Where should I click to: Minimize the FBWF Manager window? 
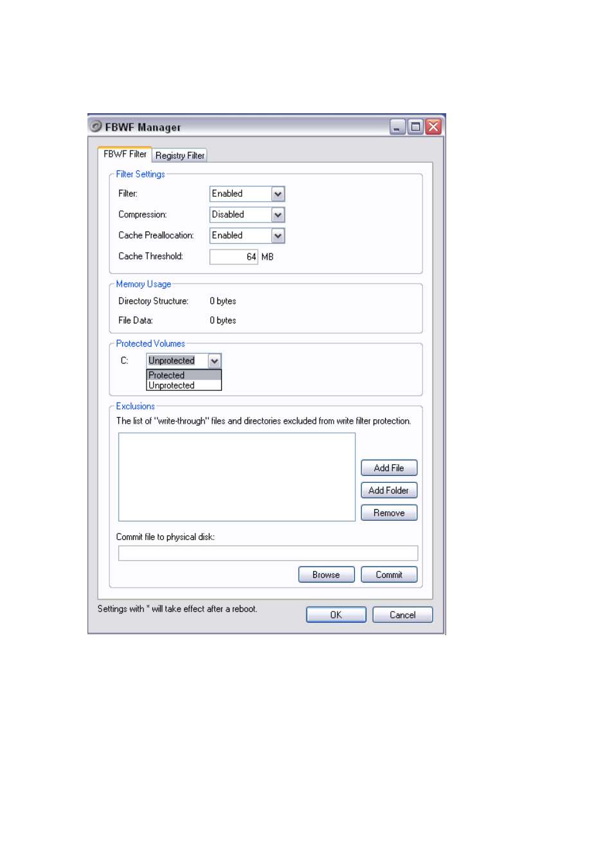tap(397, 127)
